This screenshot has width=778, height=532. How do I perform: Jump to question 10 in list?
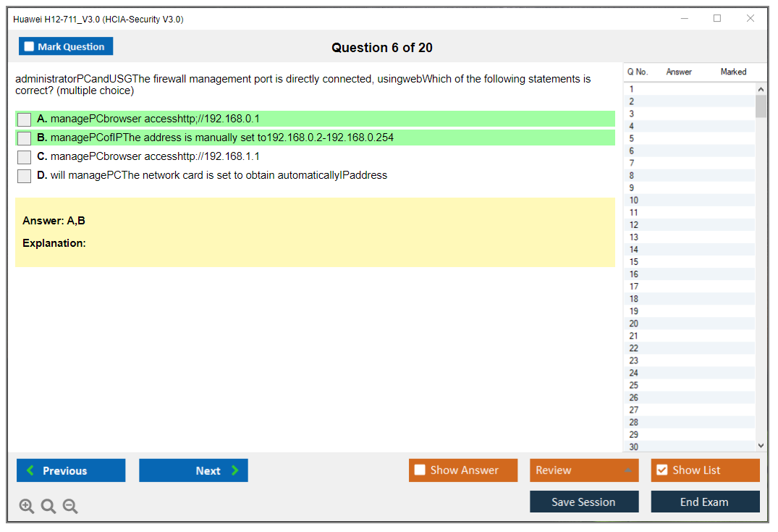pos(634,200)
